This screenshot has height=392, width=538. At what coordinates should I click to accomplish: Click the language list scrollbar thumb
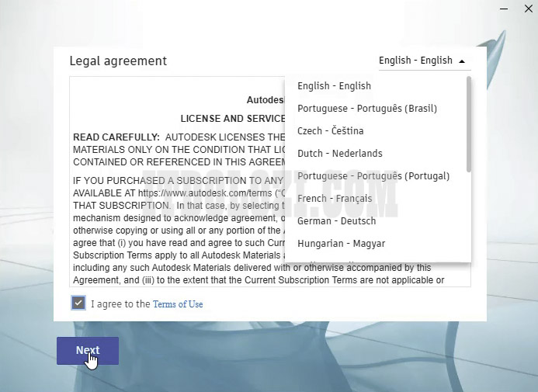click(469, 124)
